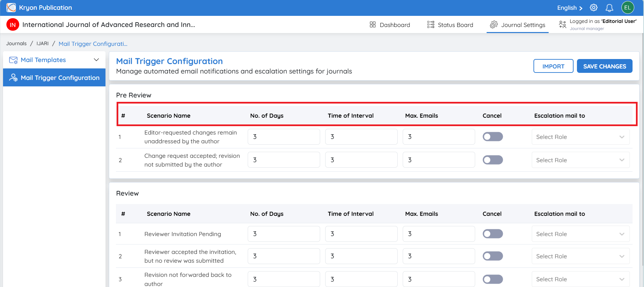Click the Kryon Publication logo icon
Image resolution: width=644 pixels, height=287 pixels.
11,7
